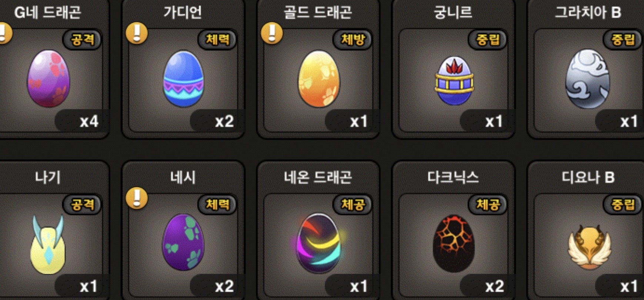This screenshot has height=300, width=644.
Task: Select the 네시 purple spotted egg
Action: 183,242
